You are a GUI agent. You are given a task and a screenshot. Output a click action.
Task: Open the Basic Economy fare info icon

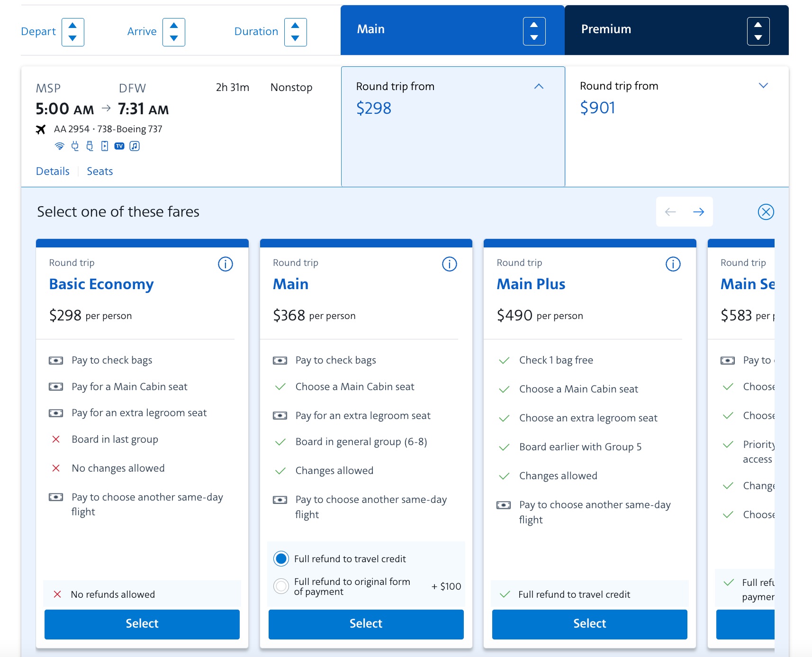[x=226, y=264]
